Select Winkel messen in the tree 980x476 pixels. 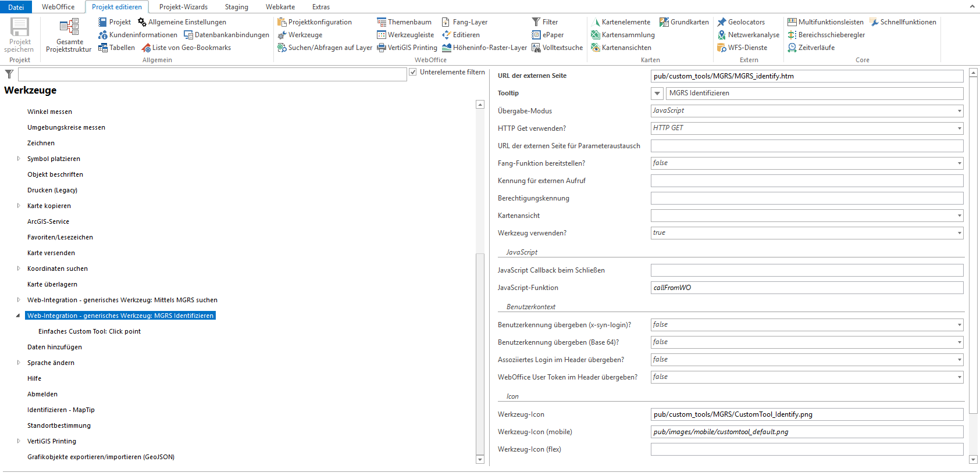(x=49, y=112)
